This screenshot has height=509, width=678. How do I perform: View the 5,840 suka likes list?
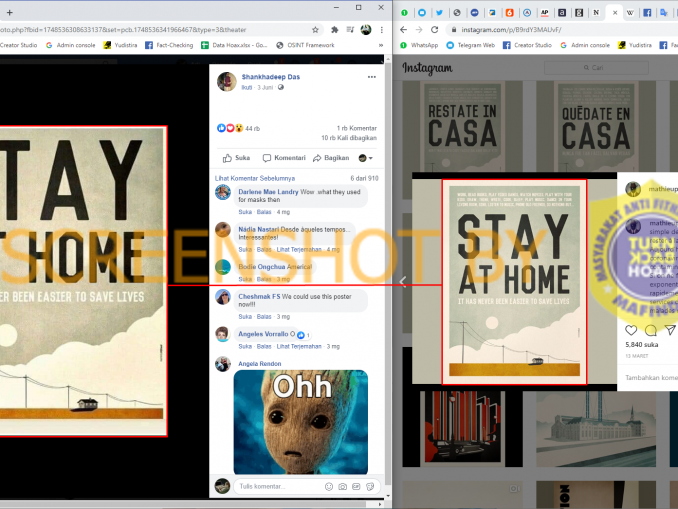[642, 345]
